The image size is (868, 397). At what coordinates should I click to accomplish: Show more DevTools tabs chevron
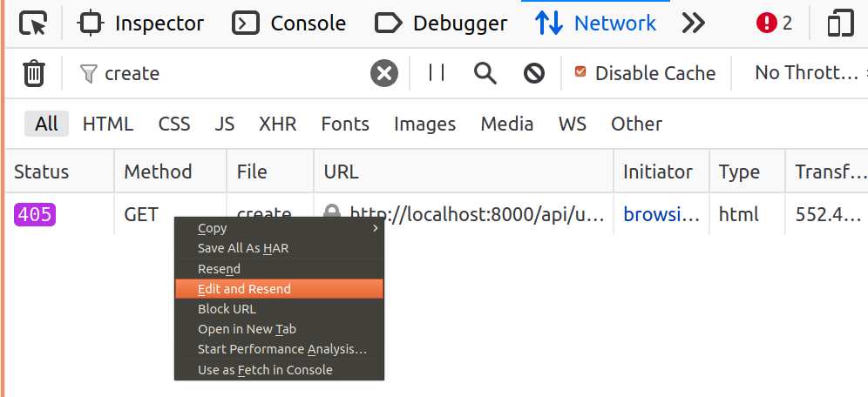coord(693,24)
